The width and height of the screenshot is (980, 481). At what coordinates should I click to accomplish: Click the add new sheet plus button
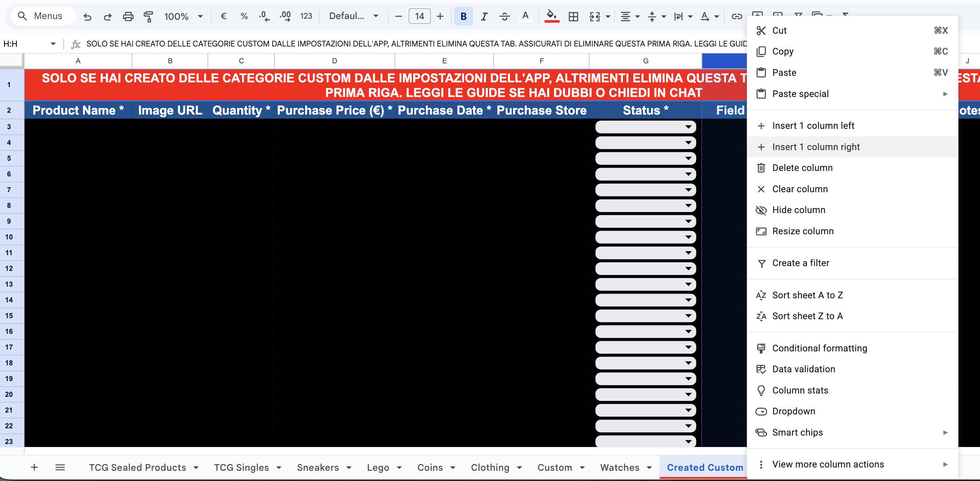34,467
